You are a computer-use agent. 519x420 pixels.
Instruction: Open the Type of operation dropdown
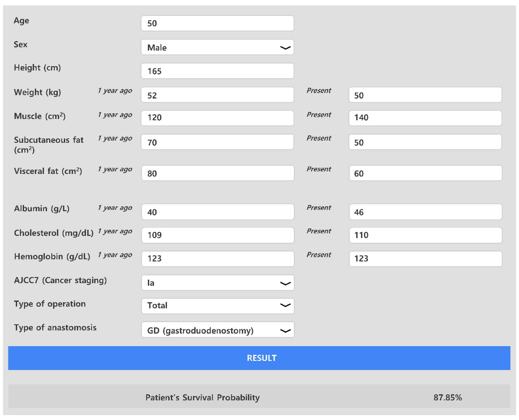click(x=218, y=306)
